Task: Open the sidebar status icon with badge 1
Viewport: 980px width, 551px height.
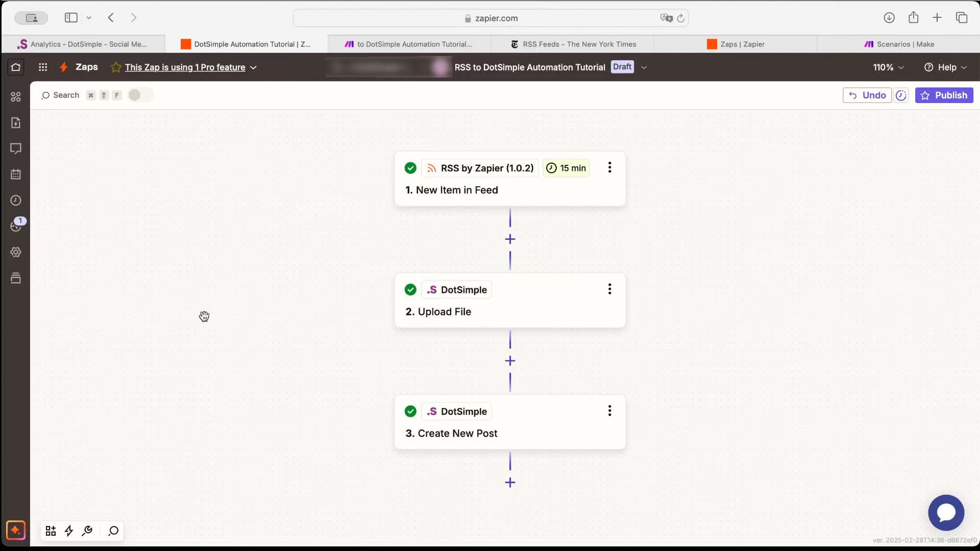Action: click(17, 225)
